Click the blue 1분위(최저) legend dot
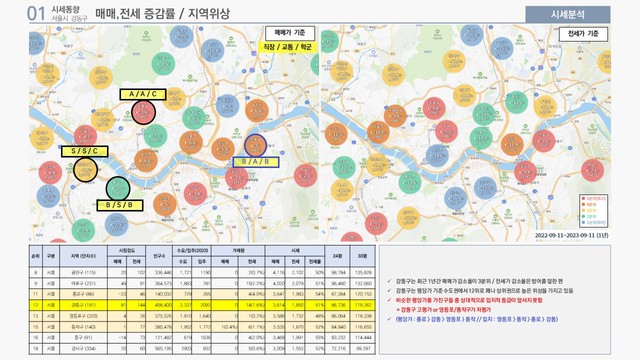The height and width of the screenshot is (360, 640). (x=584, y=223)
